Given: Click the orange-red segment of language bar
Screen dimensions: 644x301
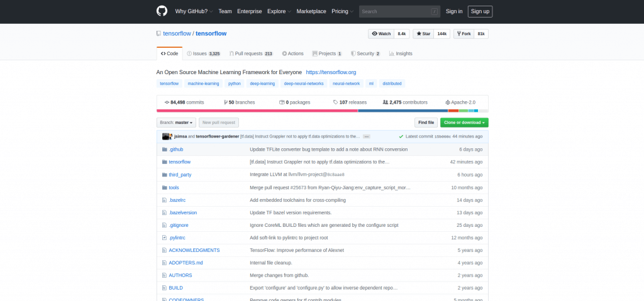Looking at the screenshot, I should pos(453,111).
